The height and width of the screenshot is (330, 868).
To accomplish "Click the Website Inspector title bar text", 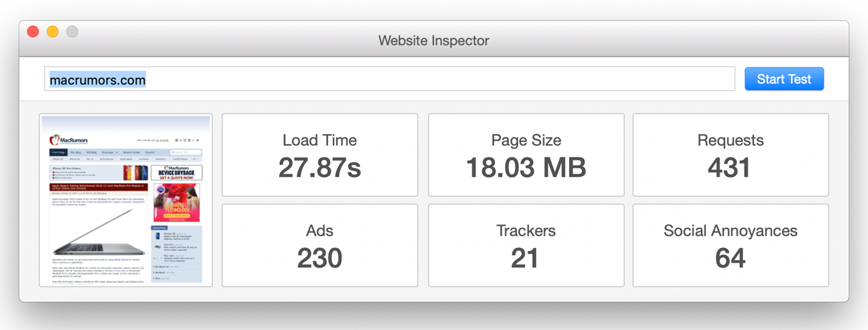I will (433, 41).
